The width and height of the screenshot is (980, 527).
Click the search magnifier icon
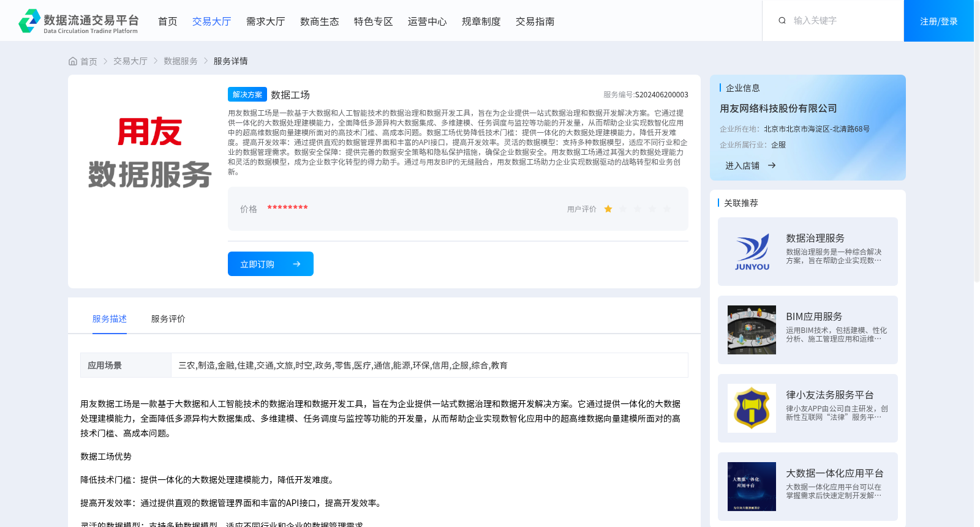coord(782,21)
